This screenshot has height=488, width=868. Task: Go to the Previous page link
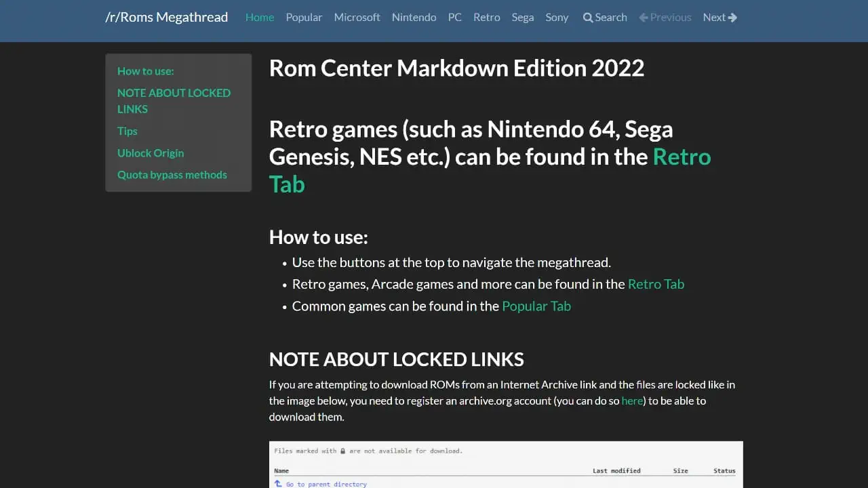point(665,17)
